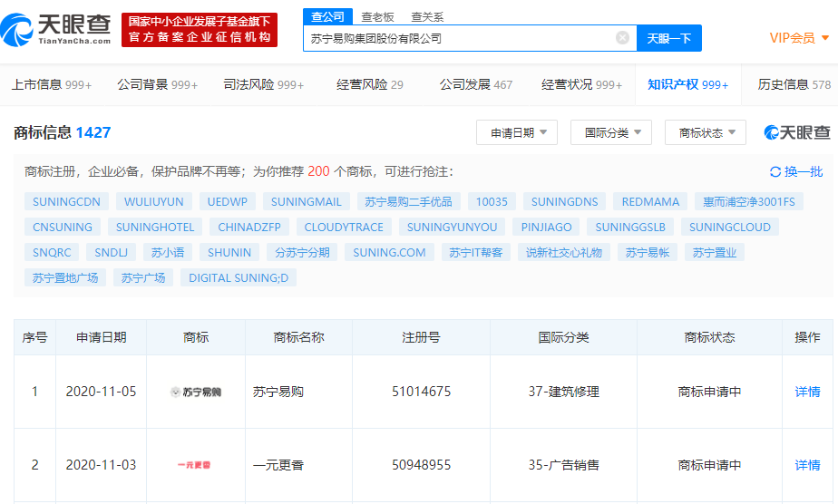This screenshot has height=504, width=838.
Task: Click the refresh icon beside 换一批
Action: pyautogui.click(x=775, y=172)
